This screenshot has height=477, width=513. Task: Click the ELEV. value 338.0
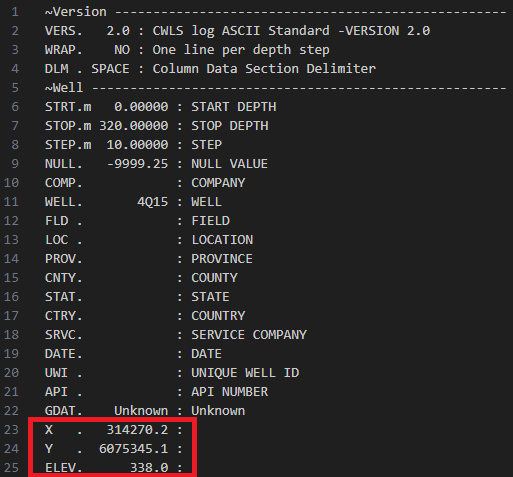pos(149,468)
